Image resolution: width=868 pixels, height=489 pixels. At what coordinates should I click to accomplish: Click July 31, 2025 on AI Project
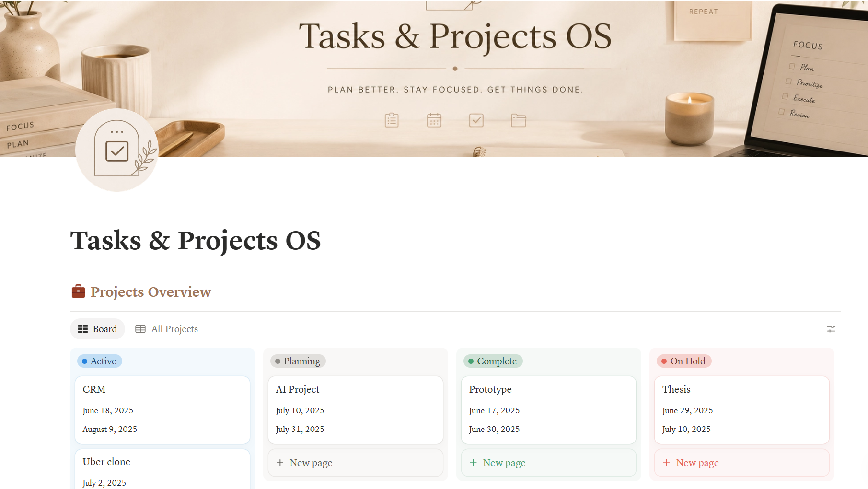(300, 429)
